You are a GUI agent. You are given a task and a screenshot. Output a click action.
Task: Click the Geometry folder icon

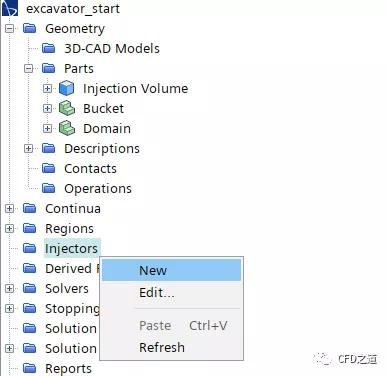pyautogui.click(x=30, y=29)
